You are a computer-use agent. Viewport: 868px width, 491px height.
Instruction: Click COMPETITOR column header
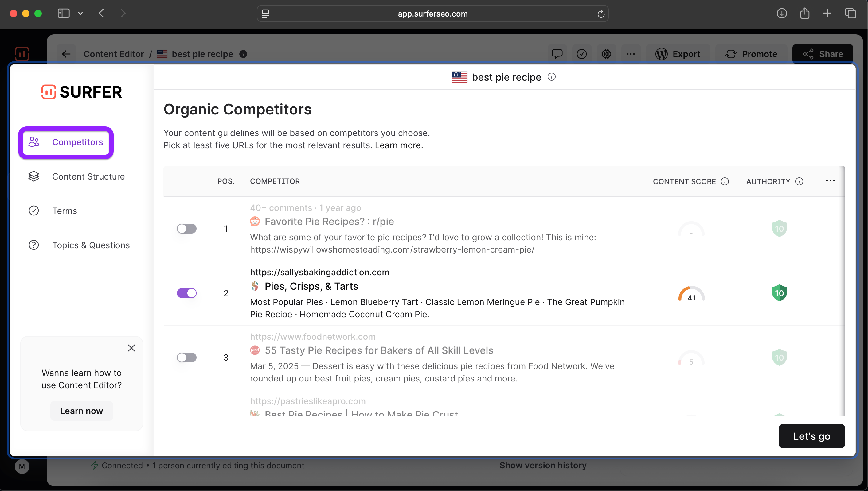pyautogui.click(x=275, y=181)
